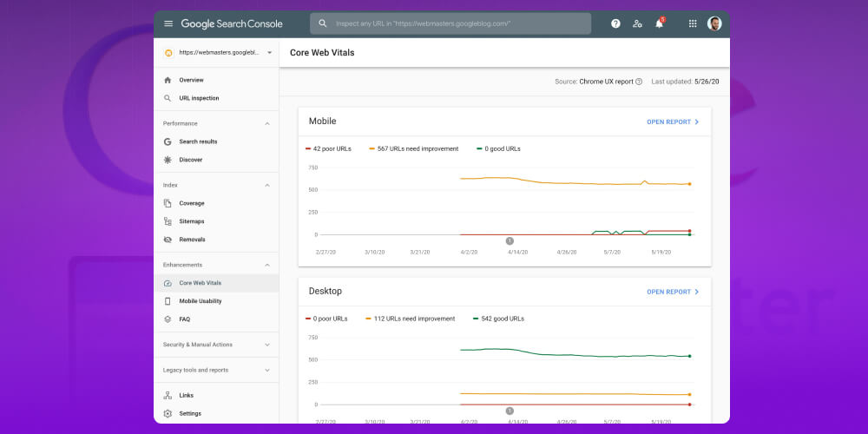Toggle 0 good URLs legend in Mobile

(x=498, y=149)
